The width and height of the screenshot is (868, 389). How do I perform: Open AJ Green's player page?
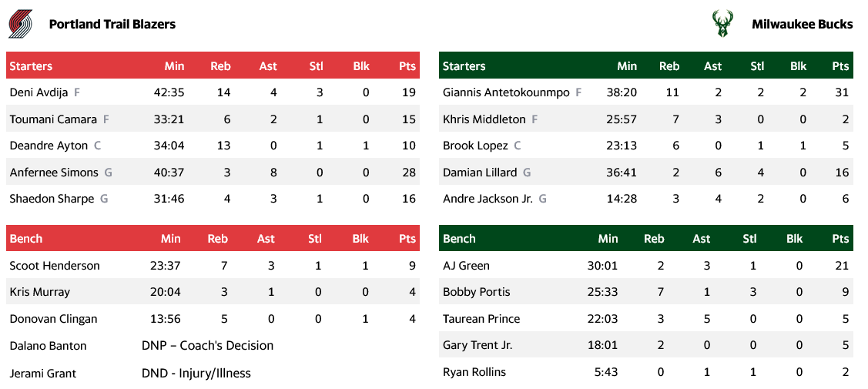pos(466,266)
